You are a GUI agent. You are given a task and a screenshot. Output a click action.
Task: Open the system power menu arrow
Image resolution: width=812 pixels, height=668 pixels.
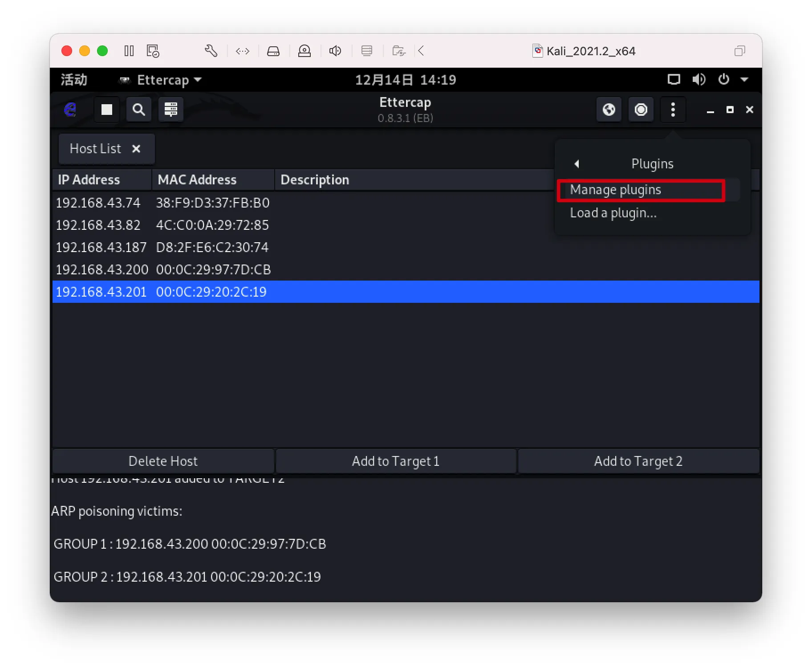point(744,80)
